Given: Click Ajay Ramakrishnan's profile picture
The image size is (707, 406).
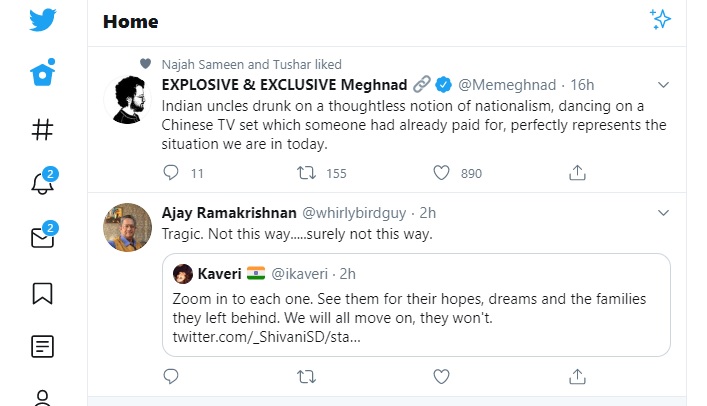Looking at the screenshot, I should (128, 229).
